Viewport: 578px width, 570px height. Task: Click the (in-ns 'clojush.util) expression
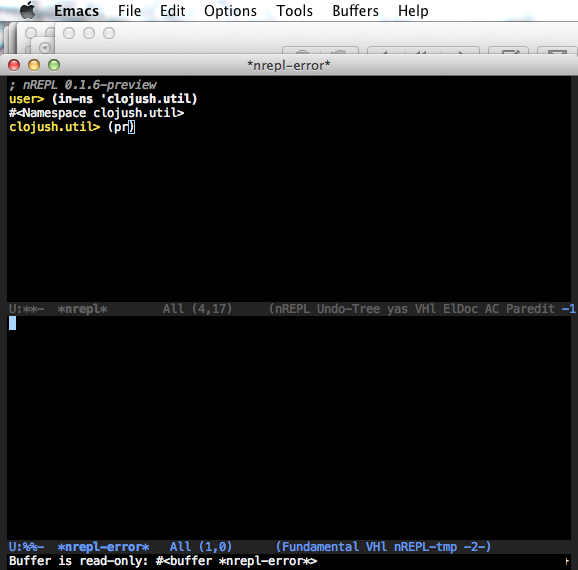[x=125, y=99]
